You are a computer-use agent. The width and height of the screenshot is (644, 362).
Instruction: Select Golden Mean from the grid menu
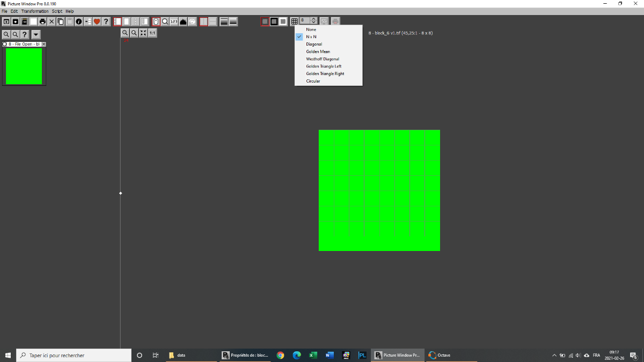tap(318, 51)
